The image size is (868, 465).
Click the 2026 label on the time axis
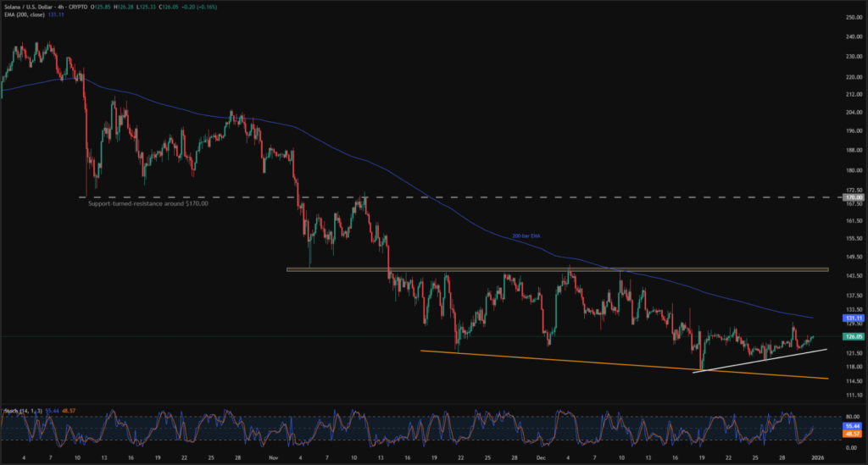coord(818,458)
